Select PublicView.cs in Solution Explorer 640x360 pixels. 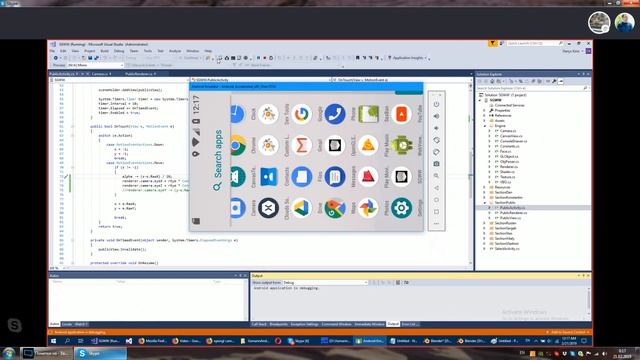[510, 218]
